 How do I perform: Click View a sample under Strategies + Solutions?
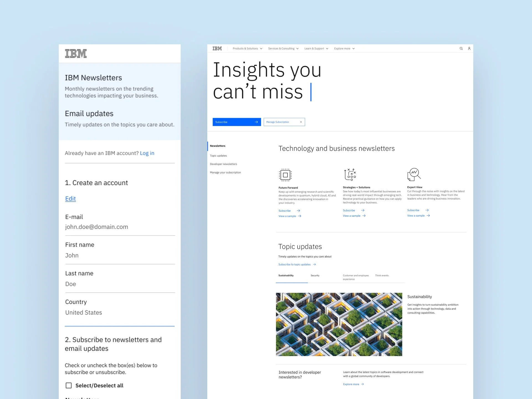352,216
